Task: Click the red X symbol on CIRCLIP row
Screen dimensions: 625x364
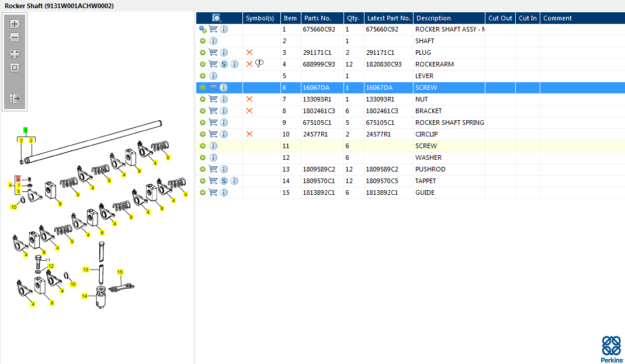Action: (249, 134)
